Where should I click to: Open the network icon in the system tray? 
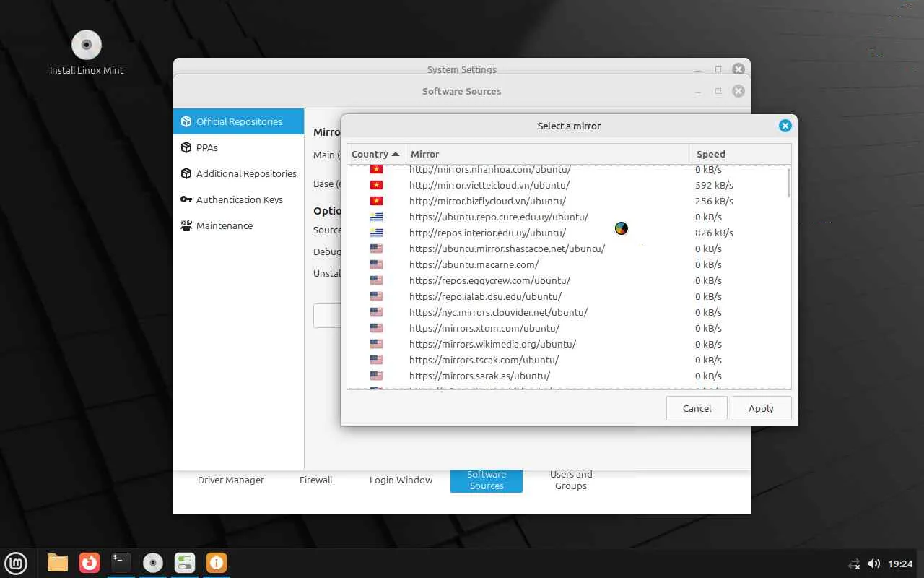point(855,564)
